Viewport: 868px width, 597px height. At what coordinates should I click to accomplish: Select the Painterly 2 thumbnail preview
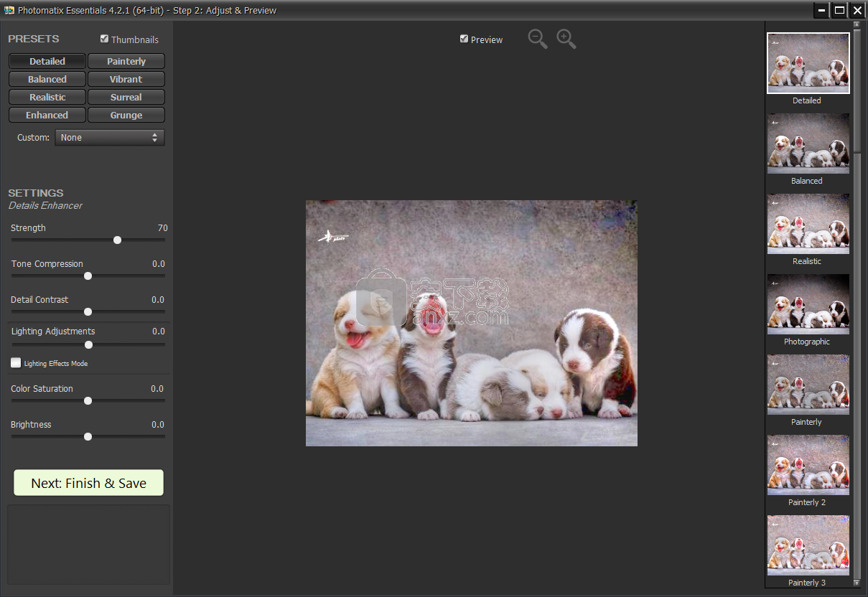pyautogui.click(x=808, y=465)
